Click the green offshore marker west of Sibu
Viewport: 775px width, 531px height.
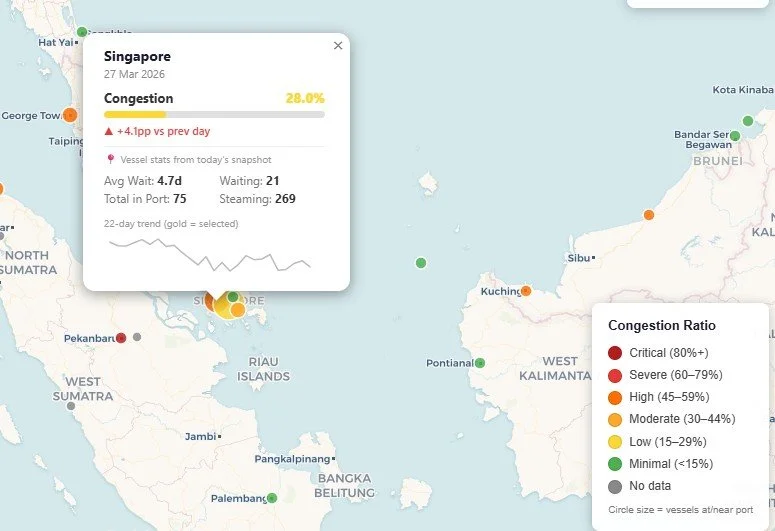point(421,263)
